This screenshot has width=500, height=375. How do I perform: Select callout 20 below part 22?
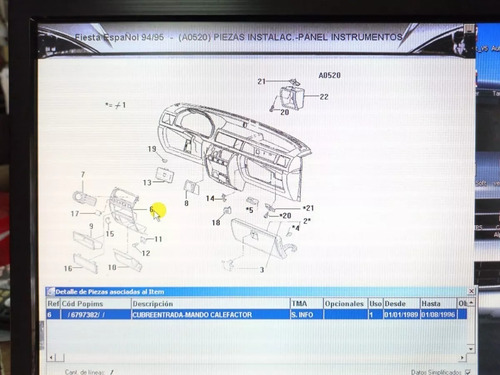pos(284,112)
